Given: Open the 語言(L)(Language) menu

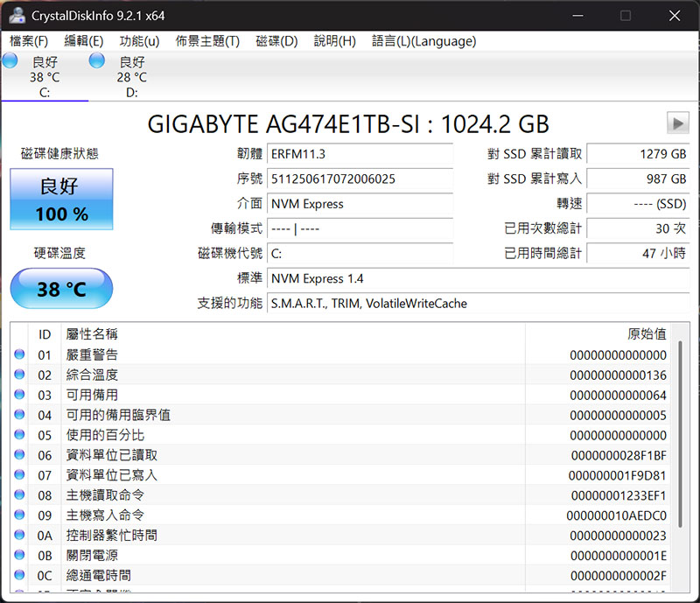Looking at the screenshot, I should coord(423,41).
